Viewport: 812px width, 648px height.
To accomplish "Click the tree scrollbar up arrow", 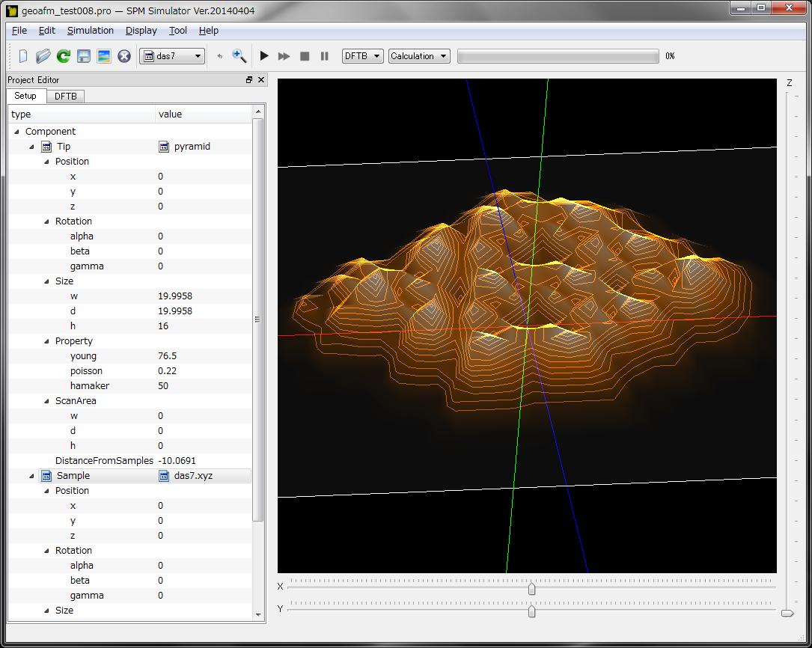I will 258,111.
